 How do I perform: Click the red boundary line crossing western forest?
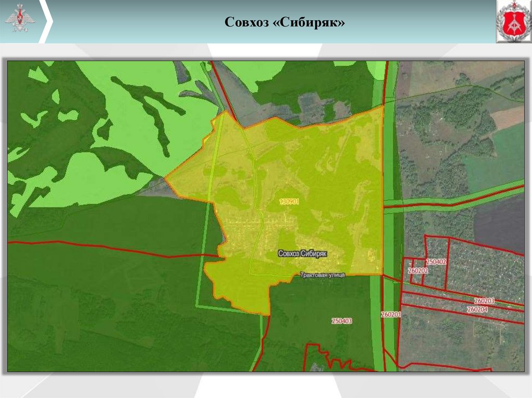pos(112,248)
